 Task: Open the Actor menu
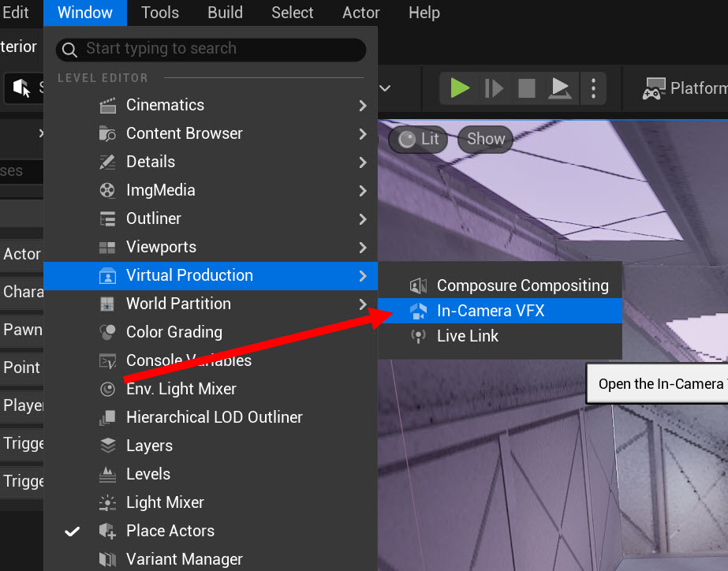pyautogui.click(x=360, y=13)
